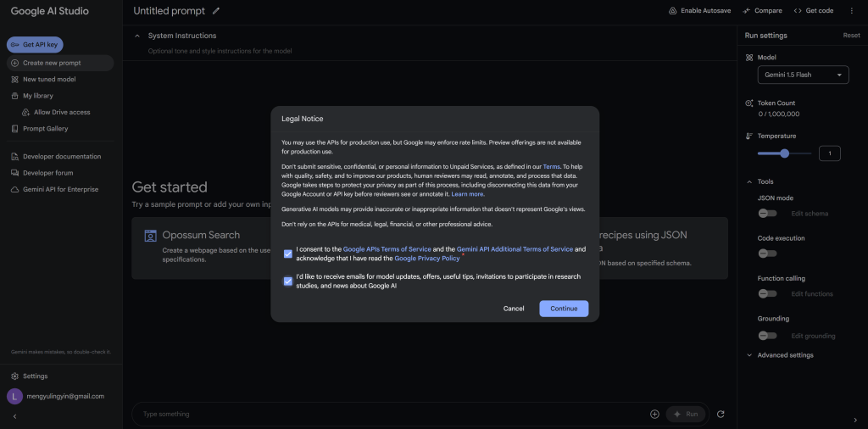The height and width of the screenshot is (429, 868).
Task: Open the Gemini 1.5 Flash model dropdown
Action: pyautogui.click(x=804, y=75)
